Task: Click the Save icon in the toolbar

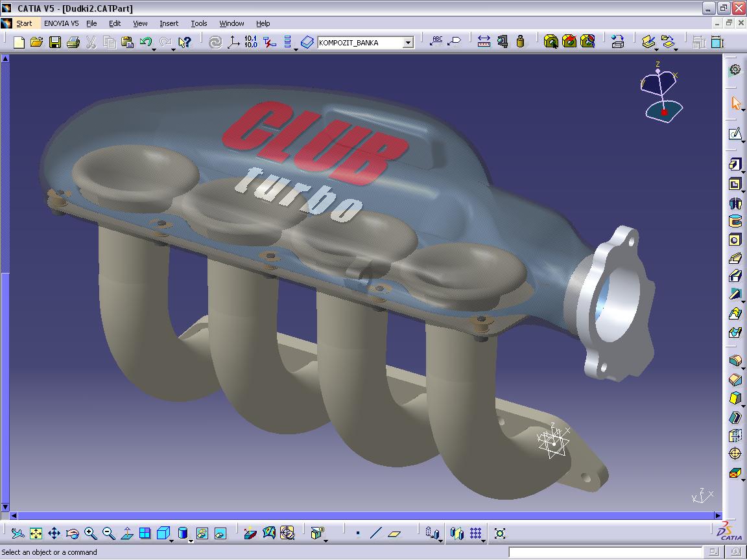Action: point(55,43)
